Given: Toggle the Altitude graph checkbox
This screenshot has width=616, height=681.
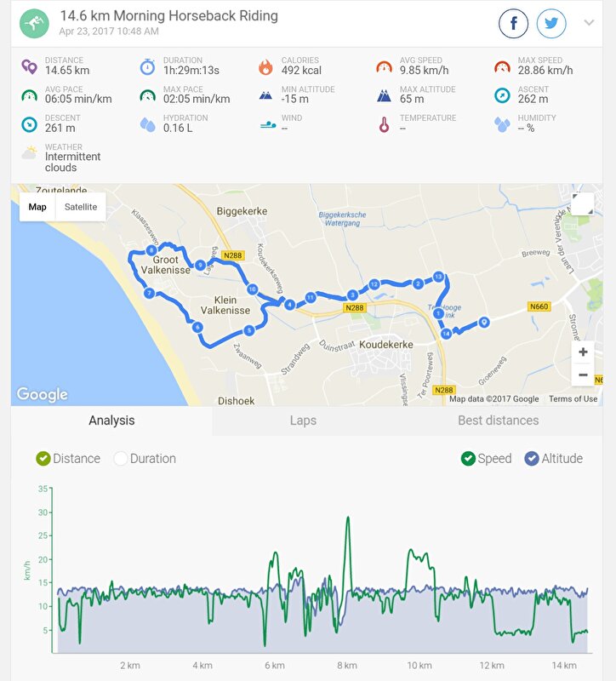Looking at the screenshot, I should (x=554, y=459).
